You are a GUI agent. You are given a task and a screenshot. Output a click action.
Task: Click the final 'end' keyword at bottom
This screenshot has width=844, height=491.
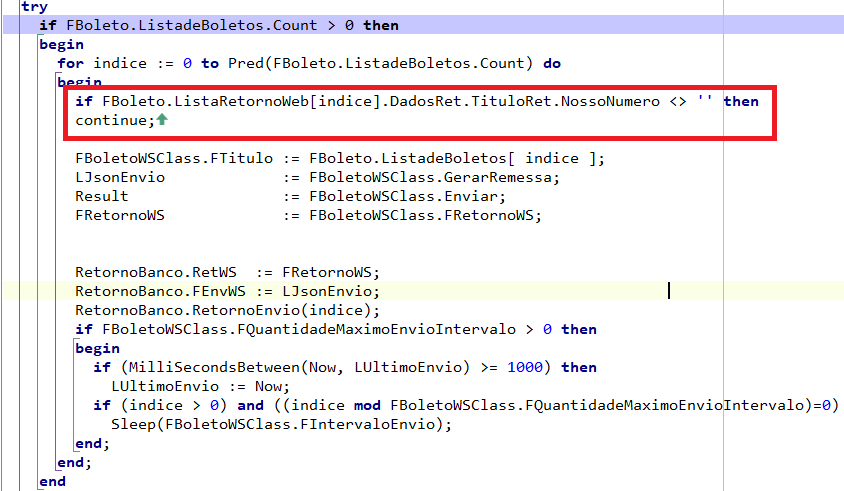click(x=52, y=481)
